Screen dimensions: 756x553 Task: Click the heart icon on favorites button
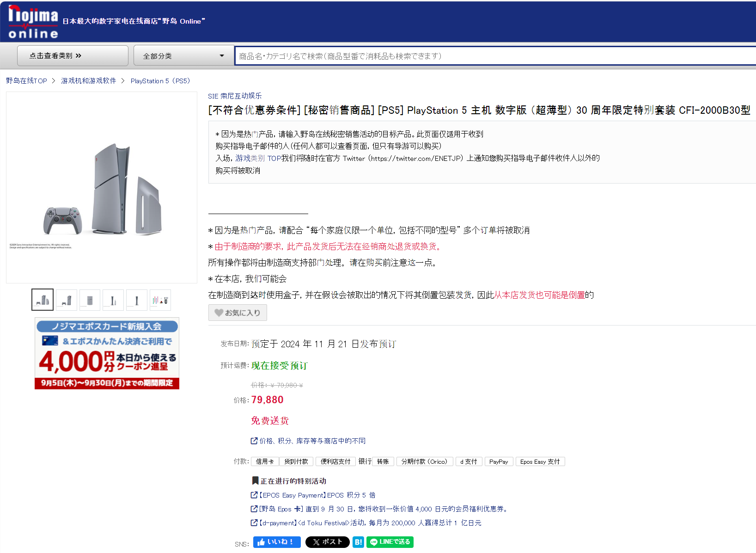(219, 313)
